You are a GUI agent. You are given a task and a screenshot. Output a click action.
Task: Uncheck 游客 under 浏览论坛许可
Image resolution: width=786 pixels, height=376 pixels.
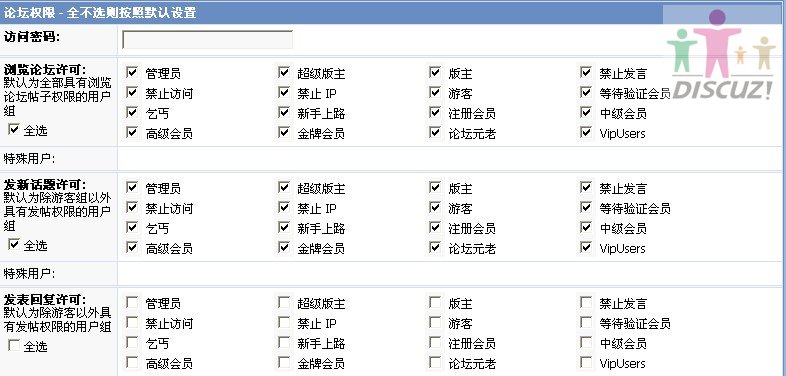click(x=435, y=93)
